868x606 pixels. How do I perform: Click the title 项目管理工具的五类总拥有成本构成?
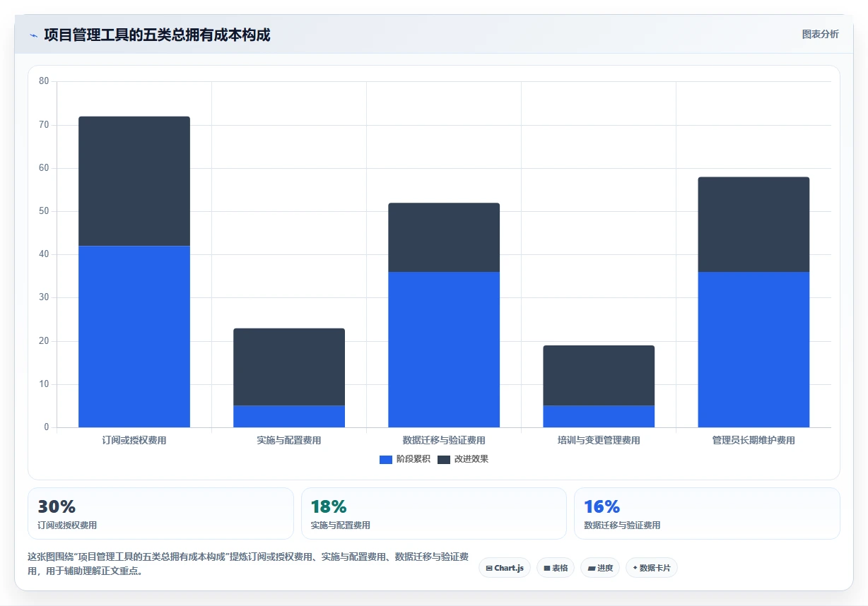point(157,35)
